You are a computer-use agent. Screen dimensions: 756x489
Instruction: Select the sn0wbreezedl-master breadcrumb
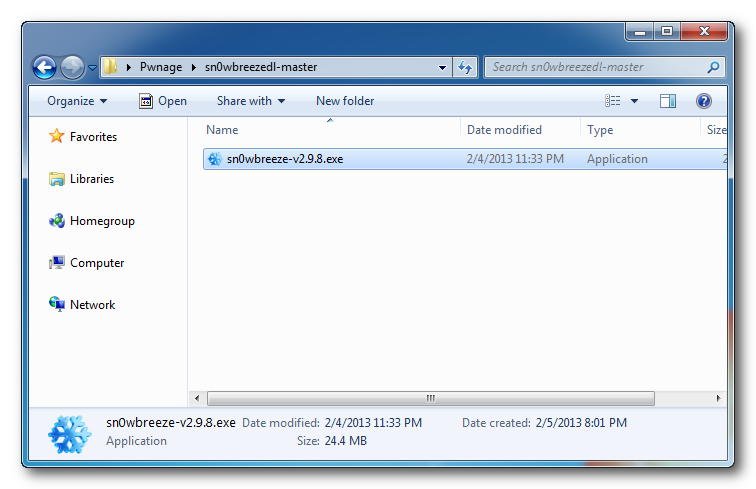pyautogui.click(x=261, y=67)
